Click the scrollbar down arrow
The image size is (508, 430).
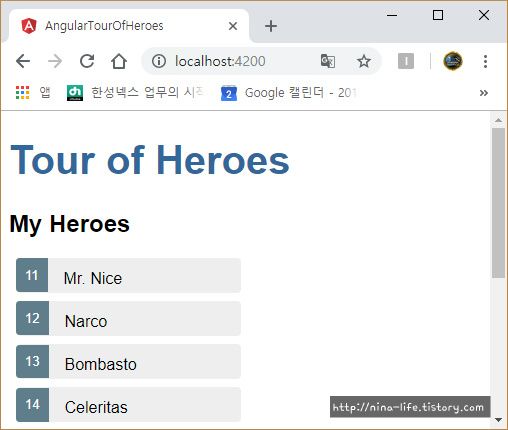pyautogui.click(x=498, y=420)
